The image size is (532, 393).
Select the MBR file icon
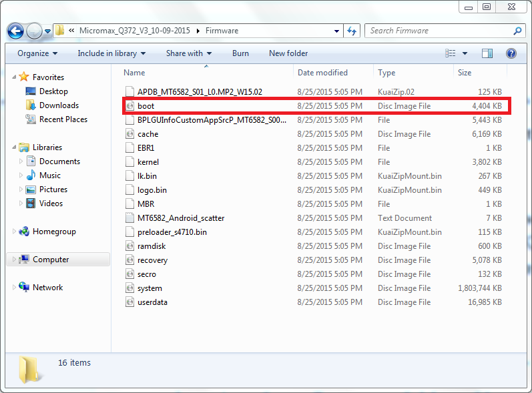coord(130,204)
